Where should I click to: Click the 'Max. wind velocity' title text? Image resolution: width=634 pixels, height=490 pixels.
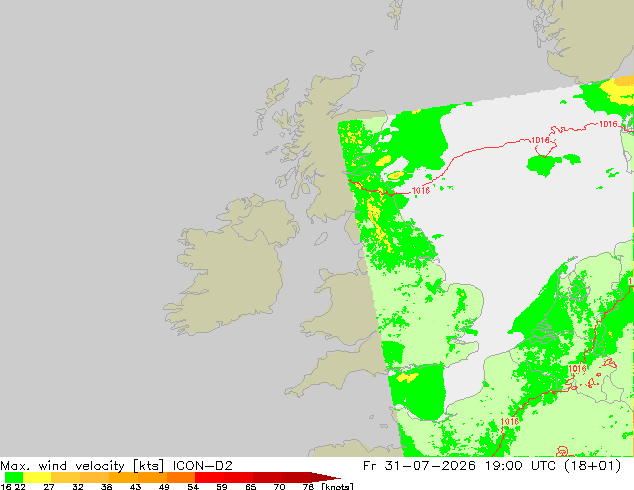[x=63, y=466]
